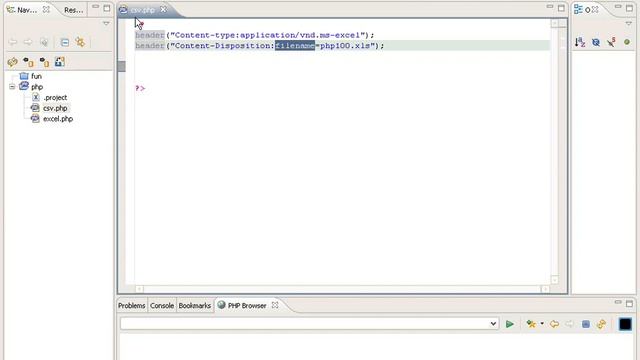This screenshot has height=360, width=640.
Task: Click the editor horizontal scrollbar right arrow
Action: point(545,289)
